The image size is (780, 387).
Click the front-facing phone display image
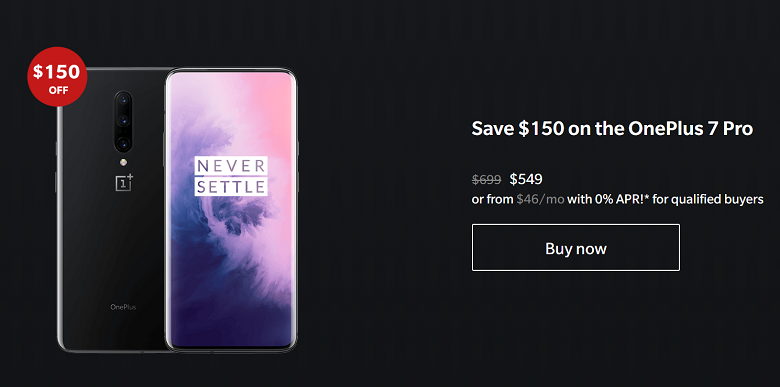pos(231,210)
